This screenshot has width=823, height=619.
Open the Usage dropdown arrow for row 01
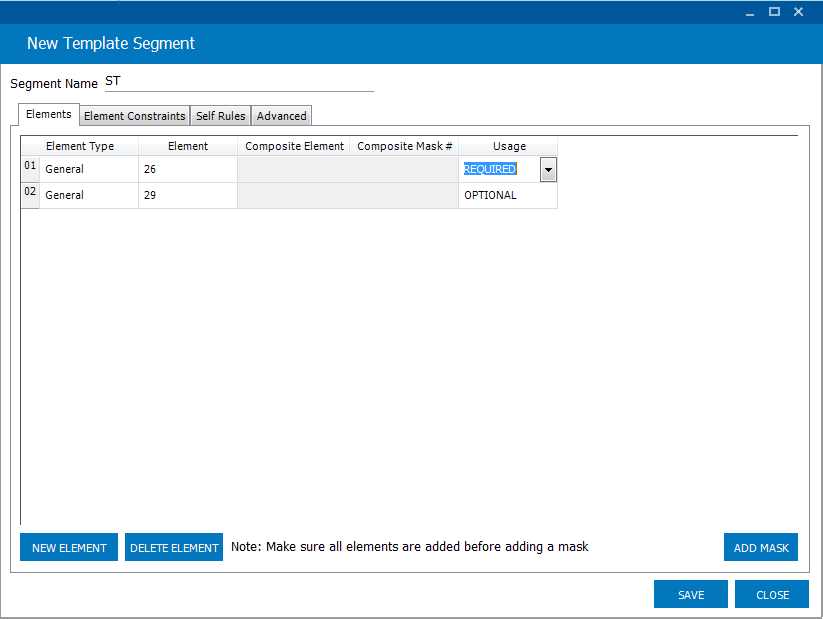point(548,170)
